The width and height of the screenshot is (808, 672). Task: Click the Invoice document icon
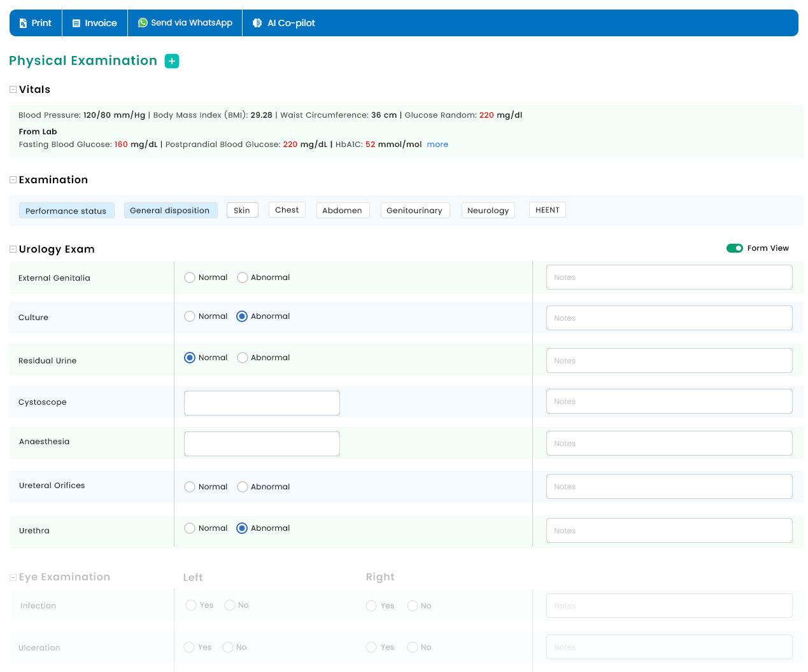pos(76,23)
